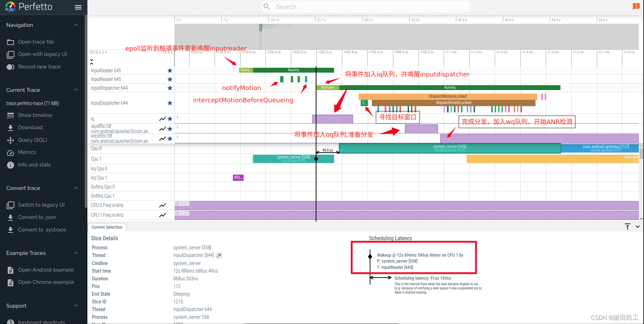Click Open trace file link

pos(36,42)
